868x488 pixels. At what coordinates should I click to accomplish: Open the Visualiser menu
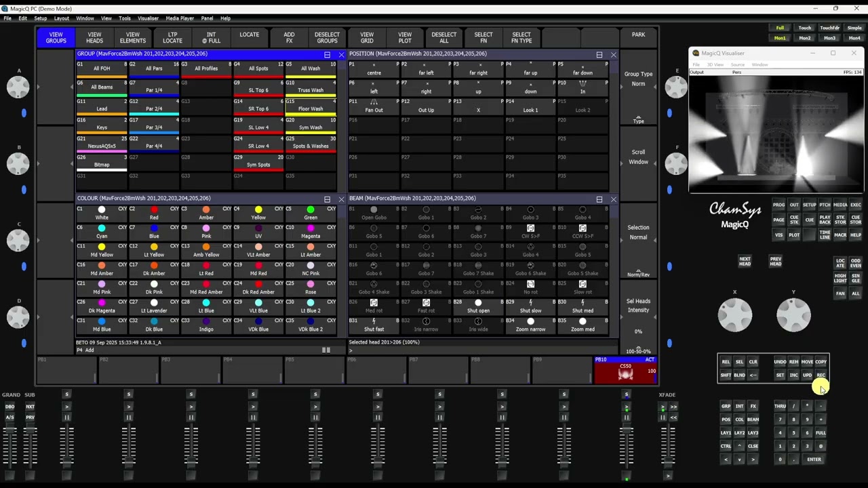(x=148, y=18)
